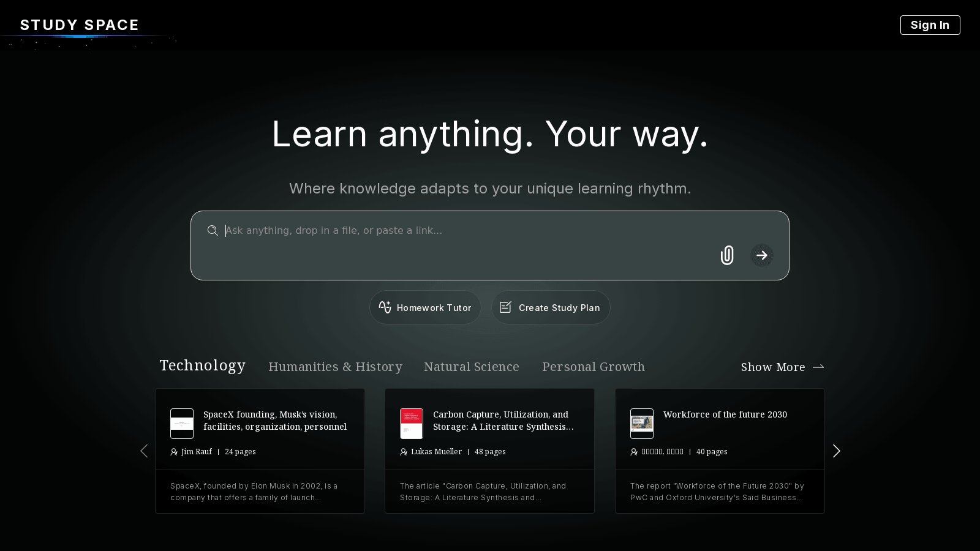Image resolution: width=980 pixels, height=551 pixels.
Task: Click the Show More link
Action: pyautogui.click(x=782, y=367)
